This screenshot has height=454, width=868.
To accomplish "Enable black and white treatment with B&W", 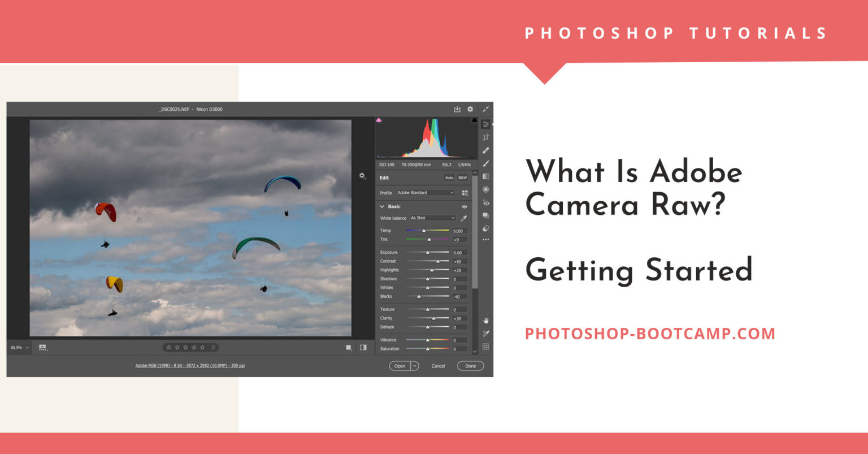I will coord(462,178).
